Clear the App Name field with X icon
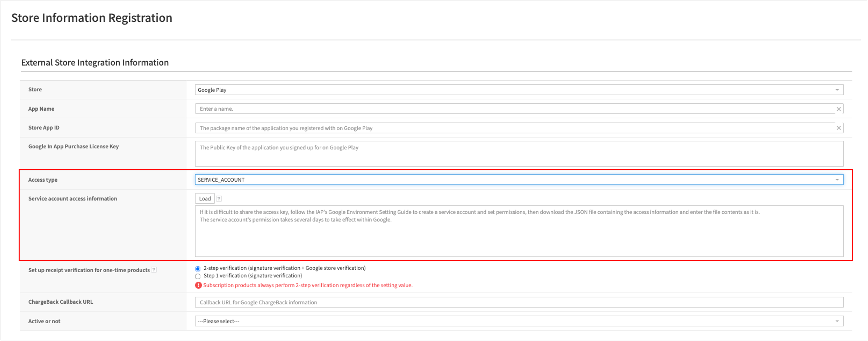Screen dimensions: 868x341 point(838,109)
